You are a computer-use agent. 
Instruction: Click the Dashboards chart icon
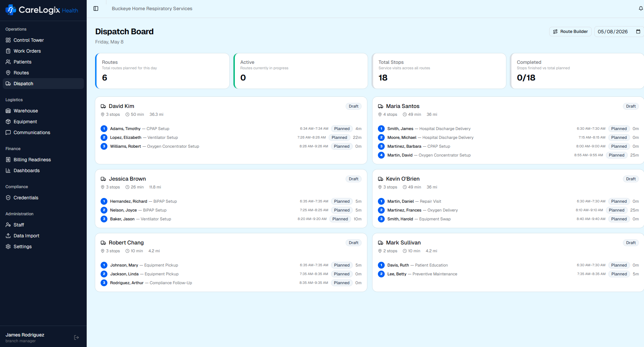[x=8, y=170]
